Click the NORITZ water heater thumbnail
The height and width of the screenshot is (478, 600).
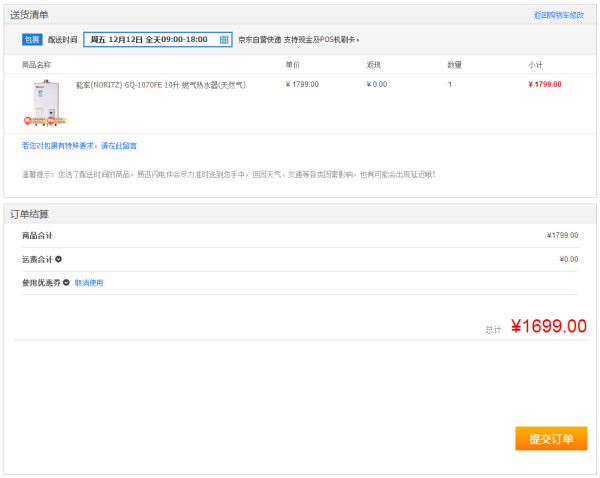[46, 103]
